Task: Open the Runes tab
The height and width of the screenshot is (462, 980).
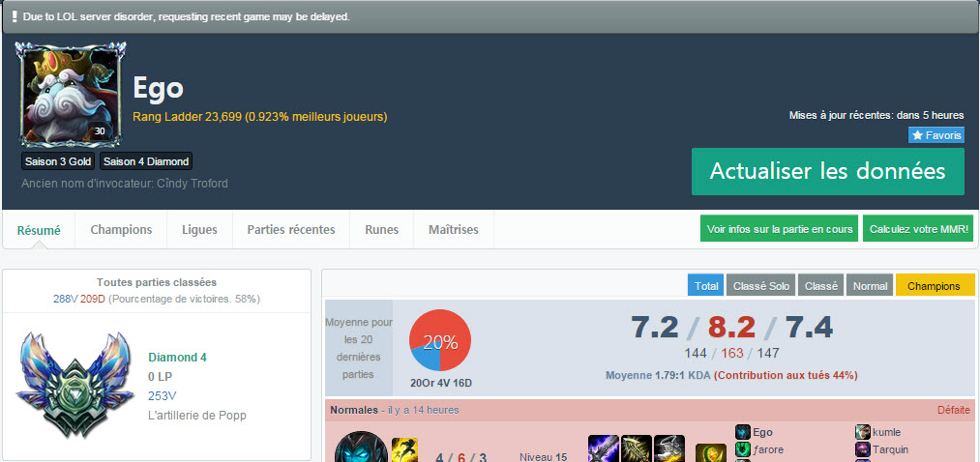Action: [382, 230]
